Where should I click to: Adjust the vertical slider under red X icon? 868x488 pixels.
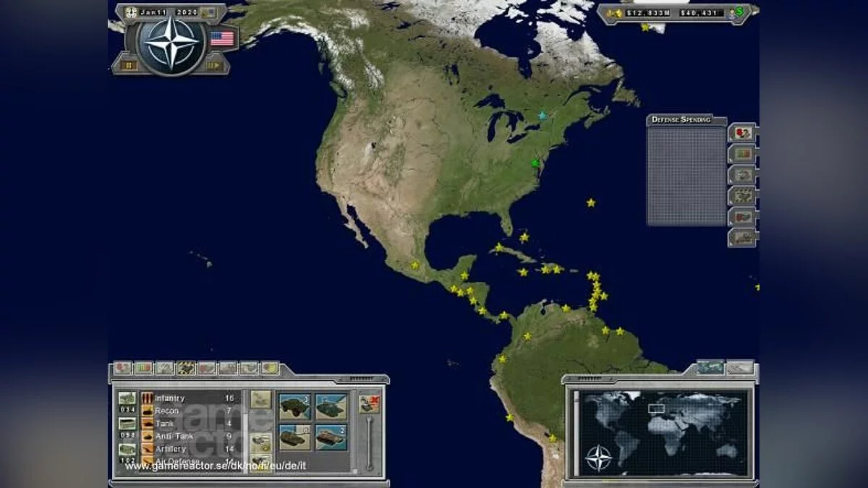(369, 443)
